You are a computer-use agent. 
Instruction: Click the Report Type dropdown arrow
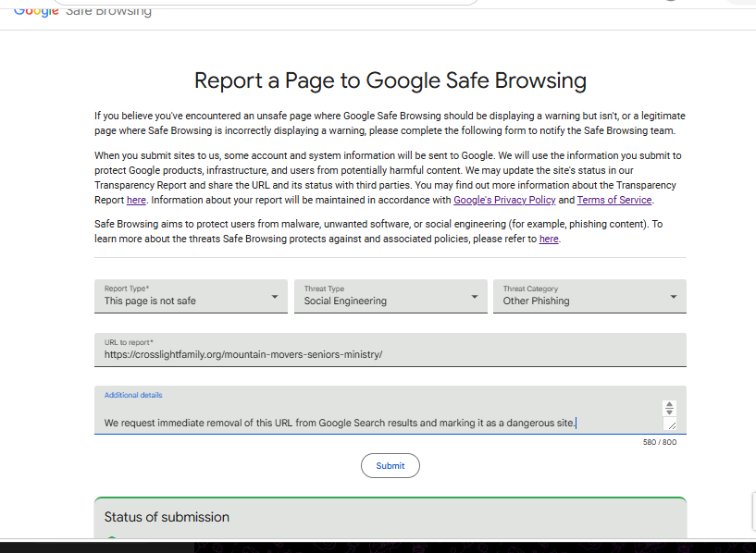pyautogui.click(x=274, y=297)
